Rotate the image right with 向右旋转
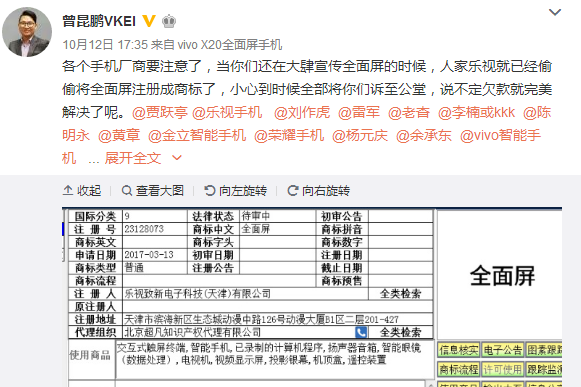Viewport: 581px width, 387px height. click(x=319, y=191)
